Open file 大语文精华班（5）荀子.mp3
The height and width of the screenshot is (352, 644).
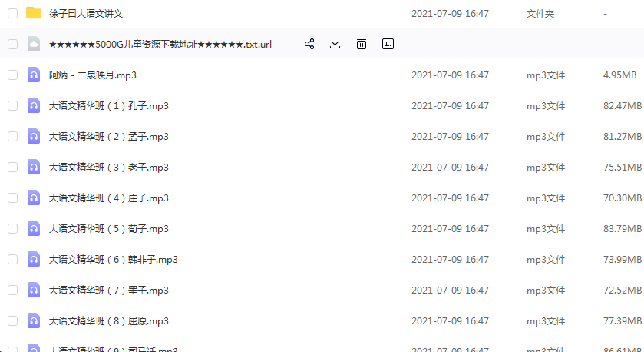click(x=109, y=228)
